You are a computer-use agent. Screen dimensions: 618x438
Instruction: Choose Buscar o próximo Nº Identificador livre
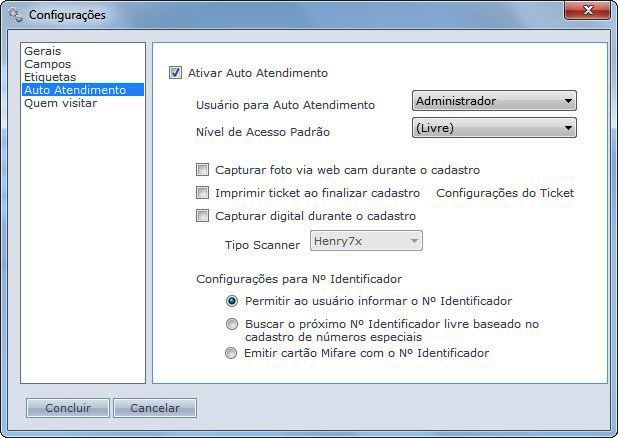click(233, 324)
